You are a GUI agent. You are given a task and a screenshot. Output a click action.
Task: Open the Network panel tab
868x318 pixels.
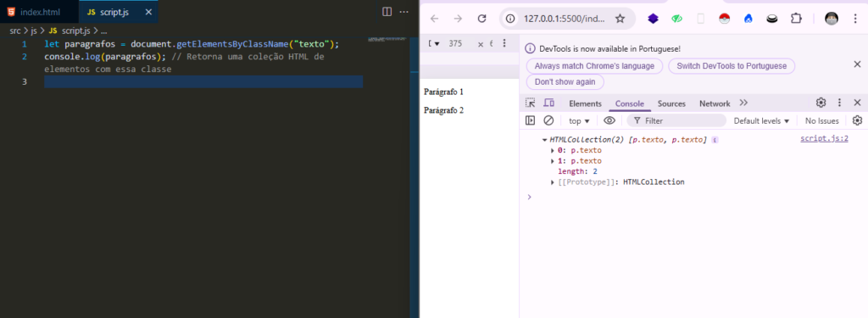(x=715, y=103)
